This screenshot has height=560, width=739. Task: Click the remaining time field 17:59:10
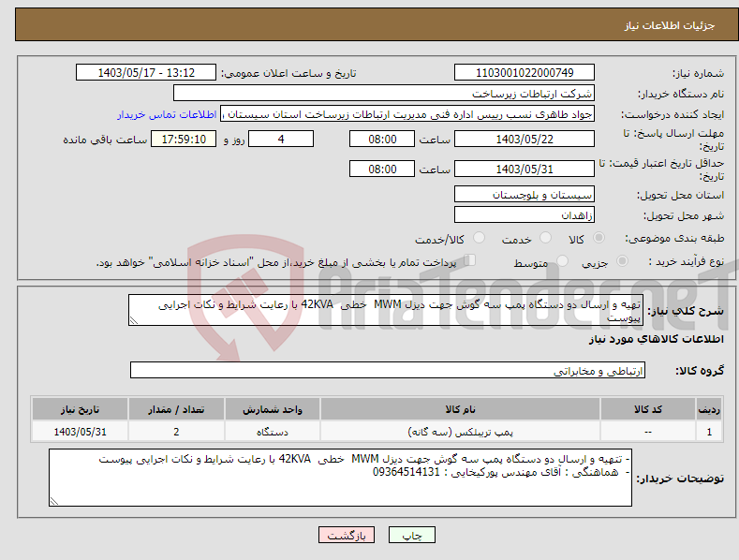pyautogui.click(x=184, y=139)
